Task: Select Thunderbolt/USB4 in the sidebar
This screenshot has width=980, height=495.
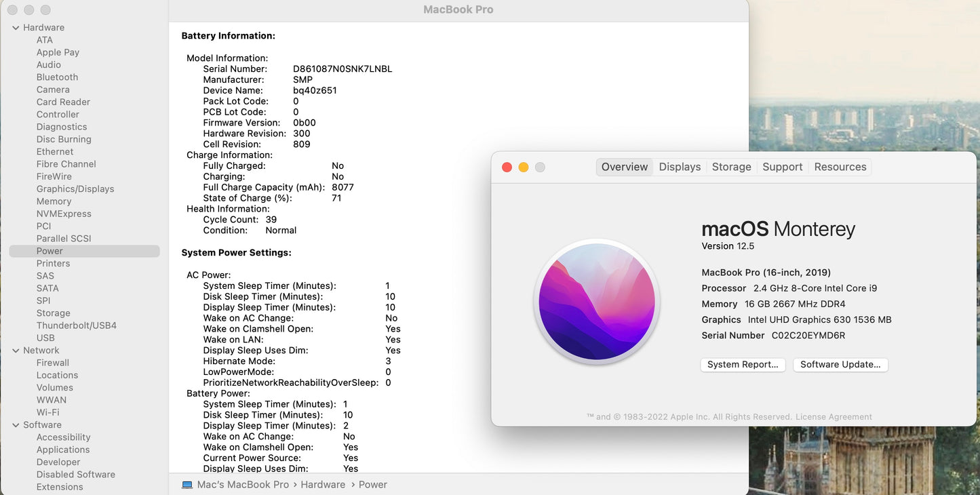Action: 75,325
